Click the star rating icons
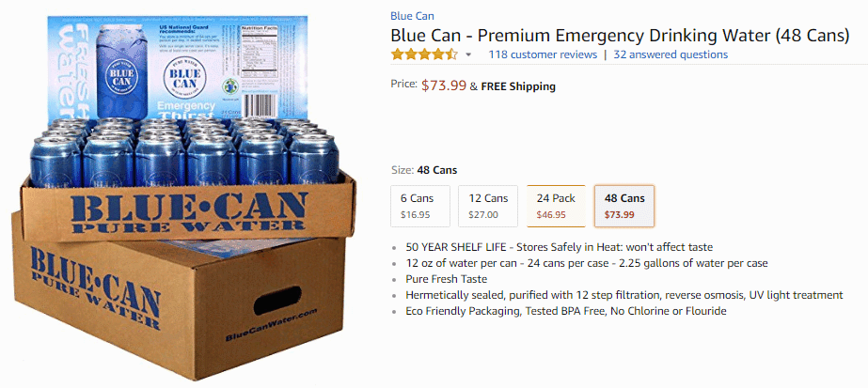The height and width of the screenshot is (388, 868). coord(424,54)
